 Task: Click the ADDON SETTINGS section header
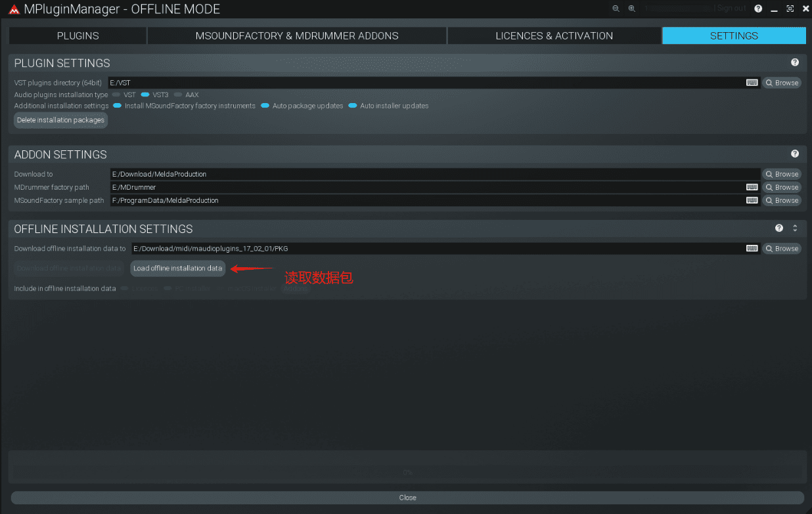click(60, 154)
